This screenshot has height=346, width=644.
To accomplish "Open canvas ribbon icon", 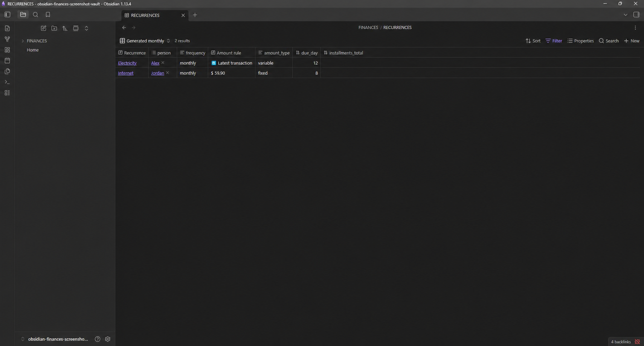I will [x=7, y=50].
